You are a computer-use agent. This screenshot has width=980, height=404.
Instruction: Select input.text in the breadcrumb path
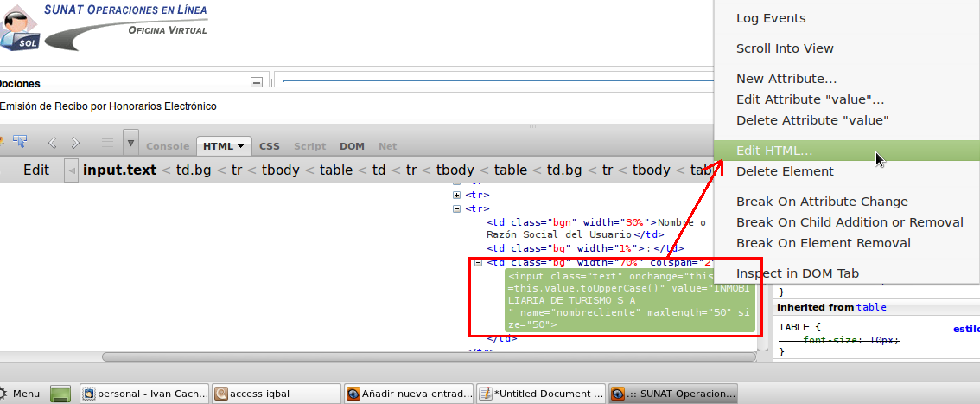click(120, 170)
